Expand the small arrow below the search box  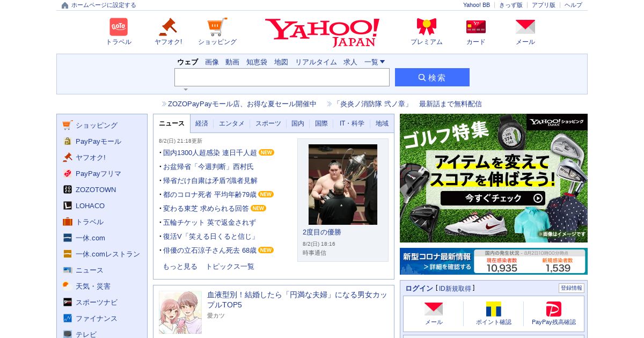pos(186,90)
